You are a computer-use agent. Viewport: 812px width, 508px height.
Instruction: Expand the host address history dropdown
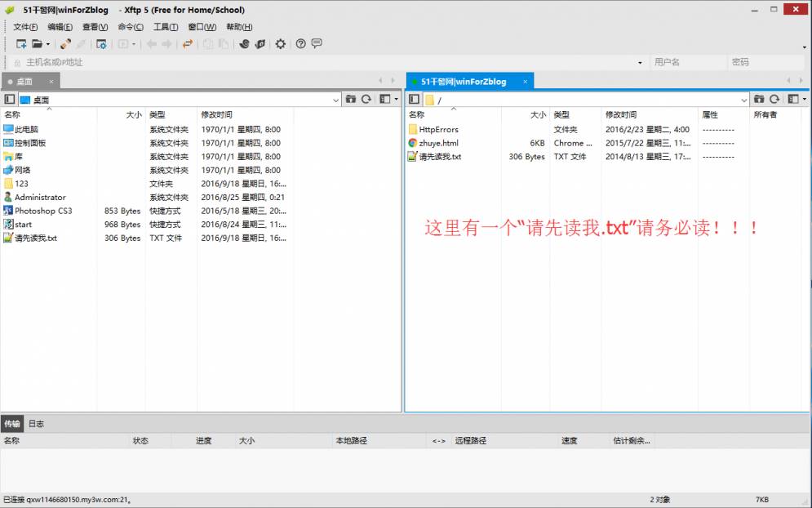point(640,63)
